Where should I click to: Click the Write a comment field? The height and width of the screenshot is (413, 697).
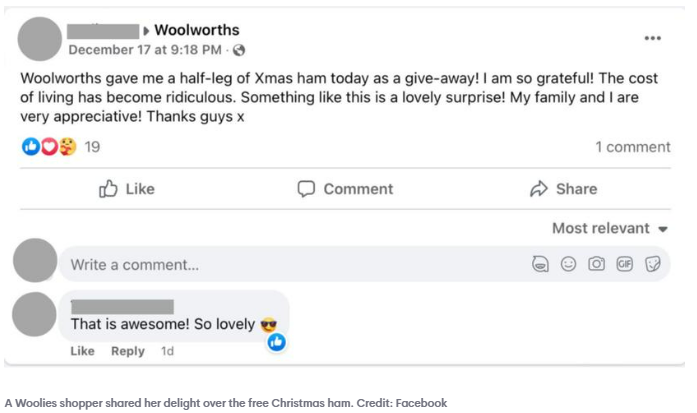coord(290,265)
